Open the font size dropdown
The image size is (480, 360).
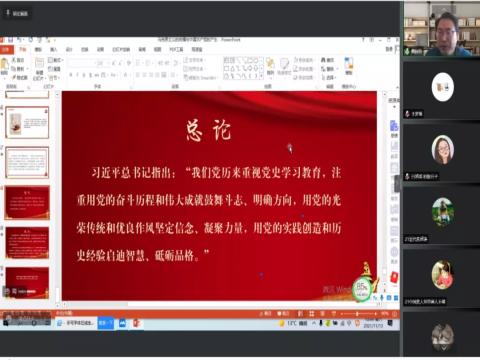pyautogui.click(x=100, y=63)
